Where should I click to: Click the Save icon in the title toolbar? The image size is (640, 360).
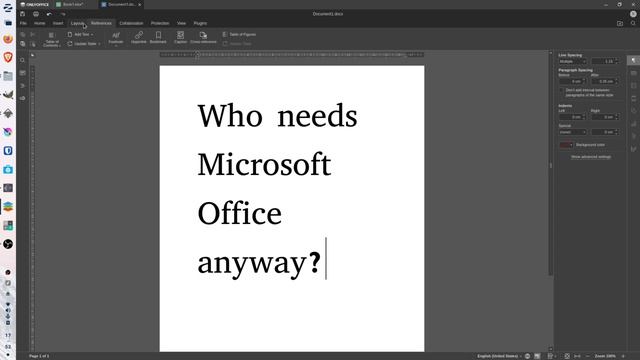(22, 14)
